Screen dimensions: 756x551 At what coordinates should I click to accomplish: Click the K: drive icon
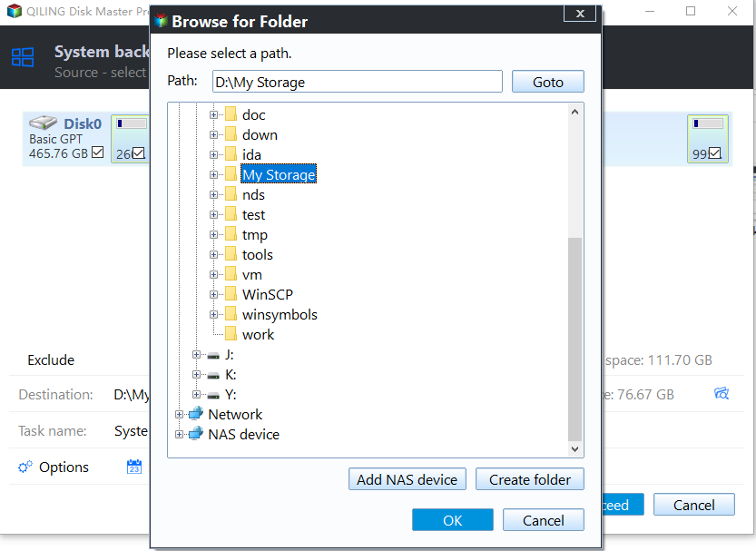(213, 376)
